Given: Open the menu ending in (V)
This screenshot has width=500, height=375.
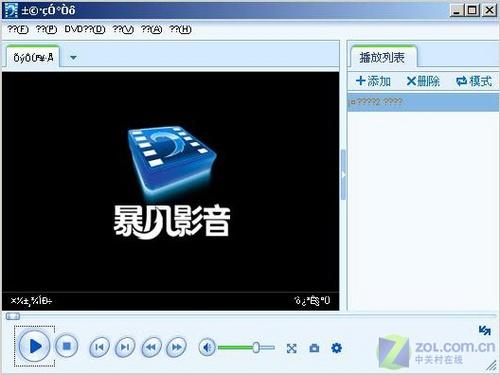Looking at the screenshot, I should click(123, 29).
